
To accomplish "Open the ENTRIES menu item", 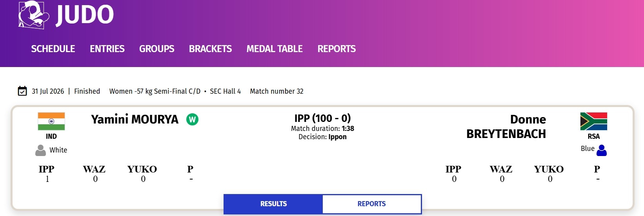I will [x=107, y=49].
